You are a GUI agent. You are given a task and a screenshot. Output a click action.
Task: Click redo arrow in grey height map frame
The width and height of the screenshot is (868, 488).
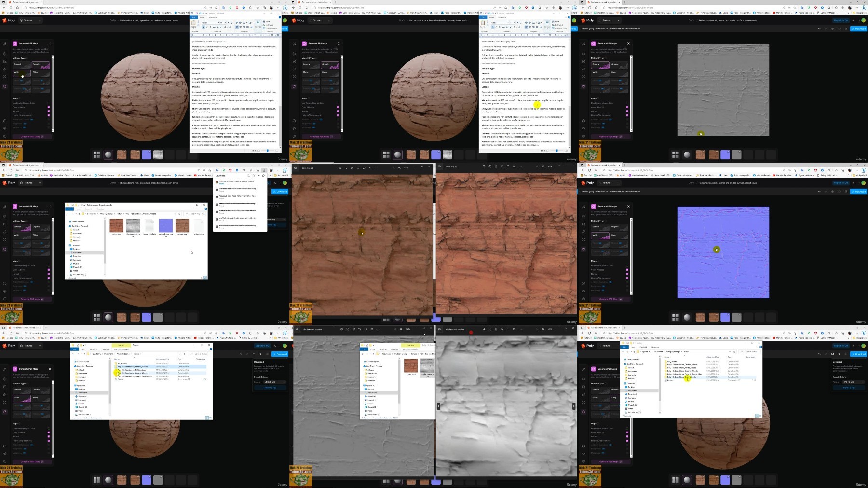coord(826,28)
